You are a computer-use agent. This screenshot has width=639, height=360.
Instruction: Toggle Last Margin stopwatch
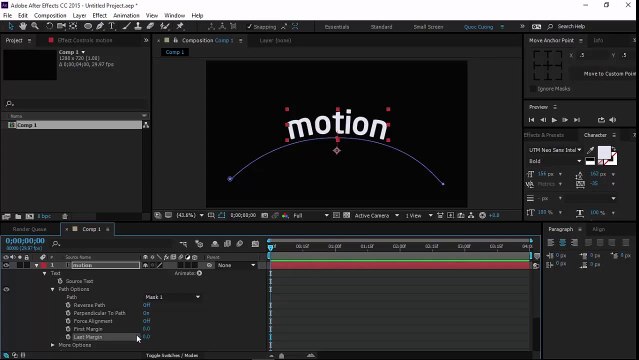pos(68,337)
